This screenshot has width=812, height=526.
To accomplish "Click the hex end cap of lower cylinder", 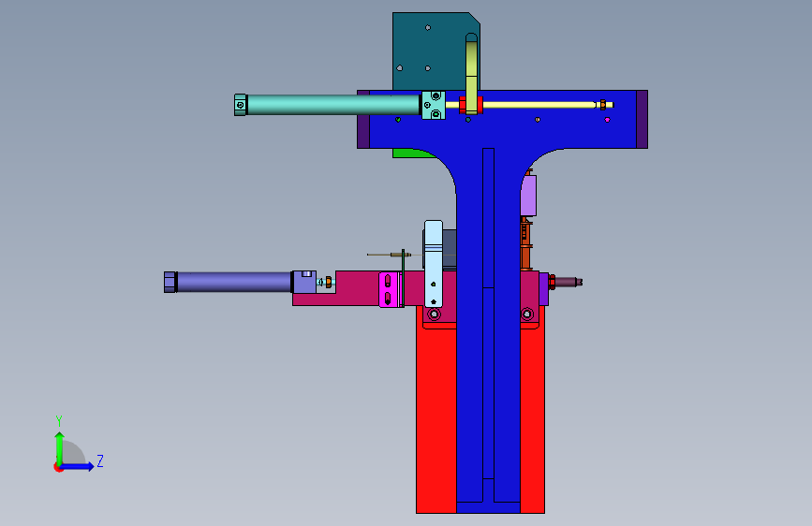I will tap(170, 282).
